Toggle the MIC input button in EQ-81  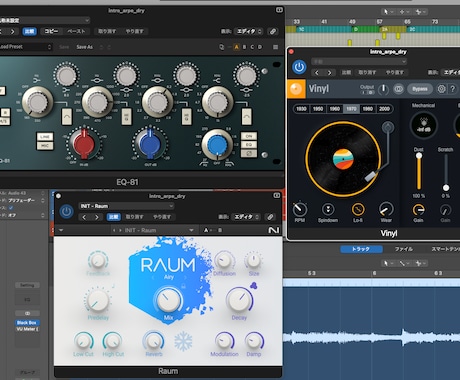click(x=45, y=145)
